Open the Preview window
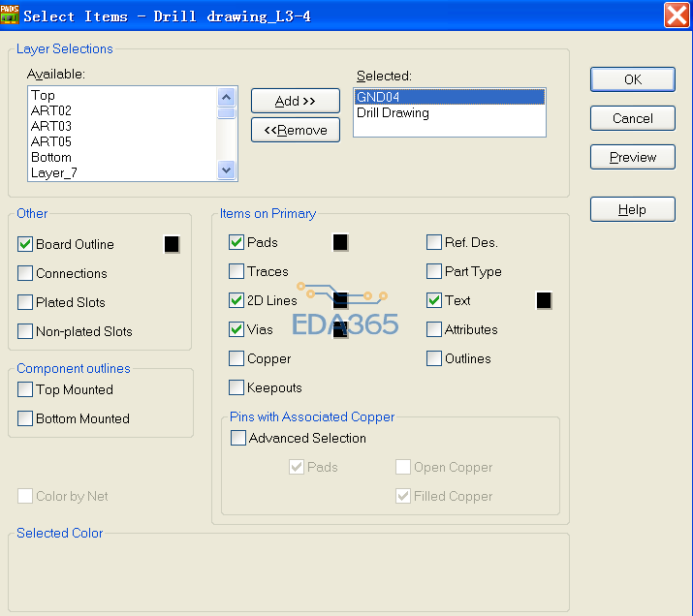693x616 pixels. [633, 157]
